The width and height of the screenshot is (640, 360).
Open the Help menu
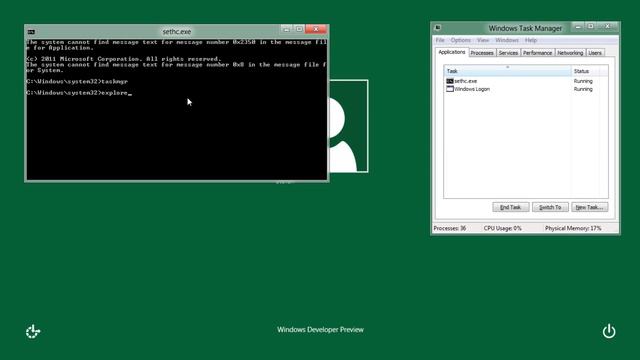click(531, 40)
